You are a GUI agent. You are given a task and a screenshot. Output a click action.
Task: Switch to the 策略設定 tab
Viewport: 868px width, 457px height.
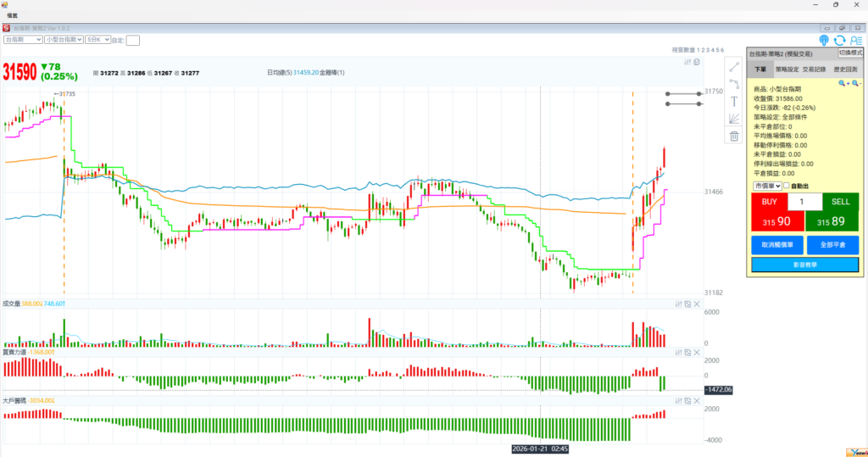787,70
